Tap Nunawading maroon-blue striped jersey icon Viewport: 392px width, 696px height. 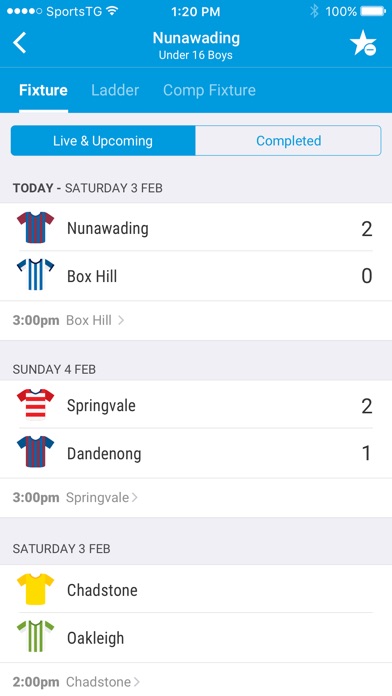(x=36, y=228)
